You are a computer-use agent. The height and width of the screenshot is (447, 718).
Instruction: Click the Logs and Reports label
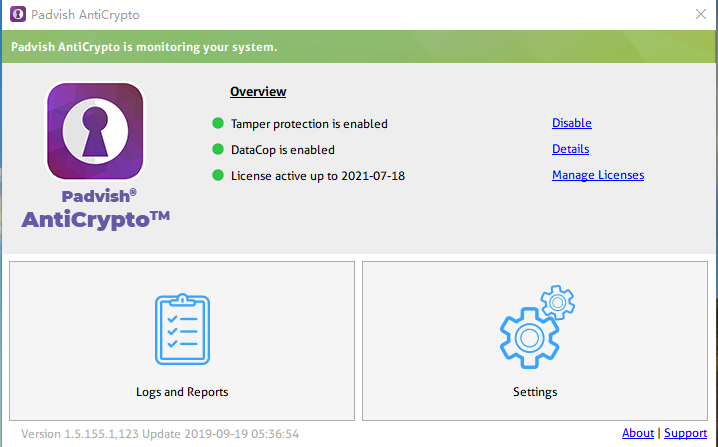coord(182,392)
